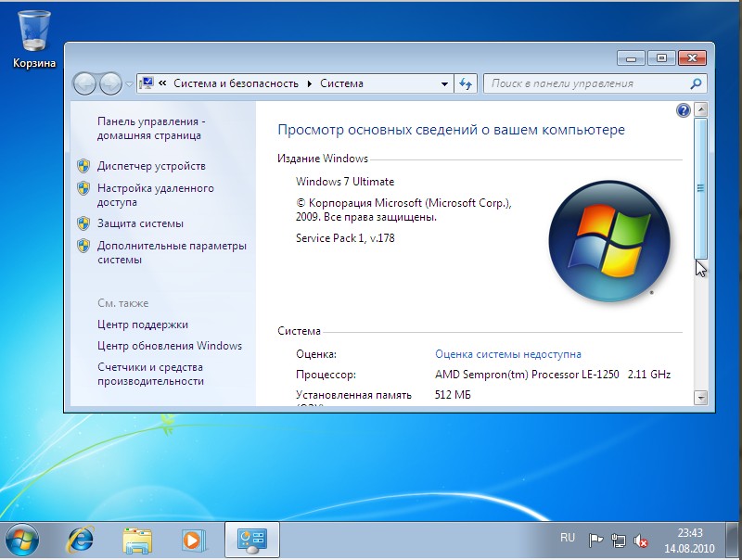
Task: Click the shield icon beside Диспетчер устройств
Action: pyautogui.click(x=83, y=166)
